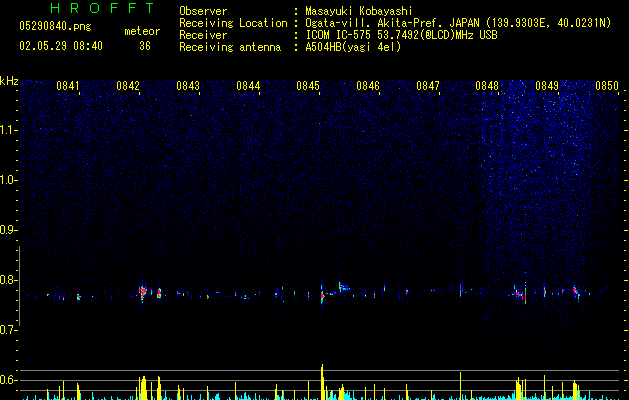Click the 0.8 kHz axis label
The height and width of the screenshot is (400, 629).
coord(8,280)
